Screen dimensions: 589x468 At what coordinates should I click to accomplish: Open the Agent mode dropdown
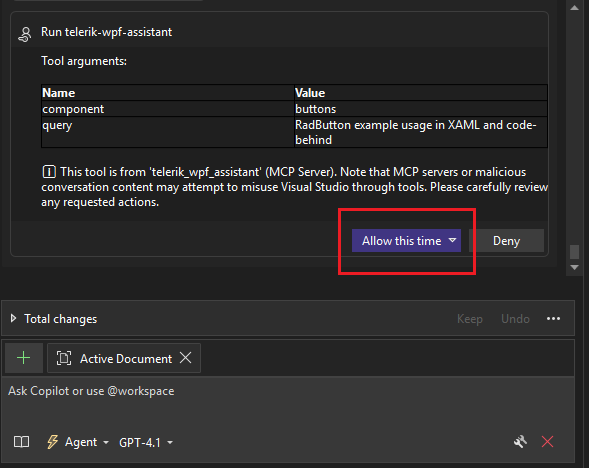click(x=78, y=442)
